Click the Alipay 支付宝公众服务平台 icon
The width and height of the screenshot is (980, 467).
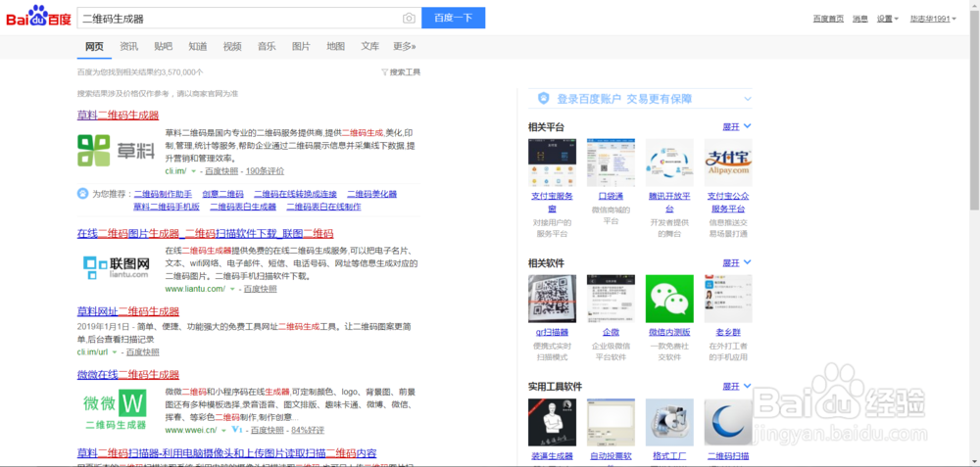pyautogui.click(x=728, y=163)
